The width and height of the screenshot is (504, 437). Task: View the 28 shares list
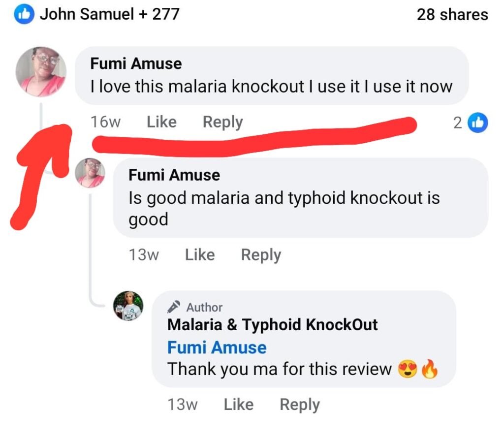coord(452,15)
